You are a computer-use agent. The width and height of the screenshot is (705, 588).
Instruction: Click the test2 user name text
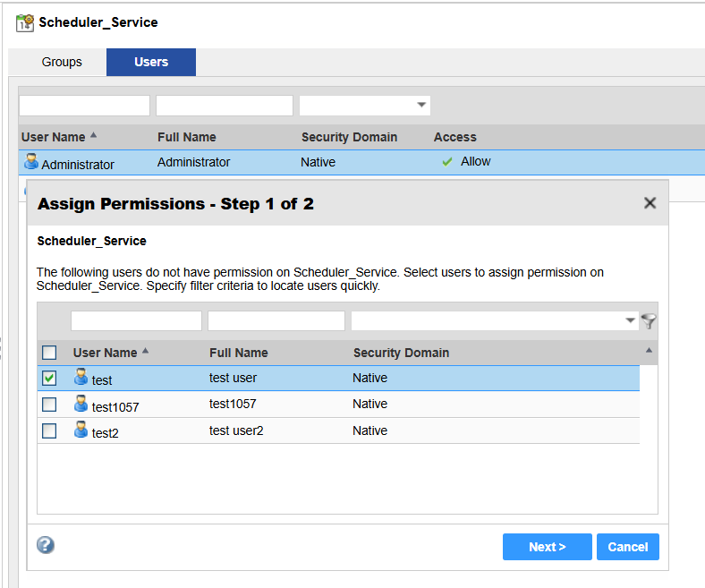pyautogui.click(x=106, y=433)
